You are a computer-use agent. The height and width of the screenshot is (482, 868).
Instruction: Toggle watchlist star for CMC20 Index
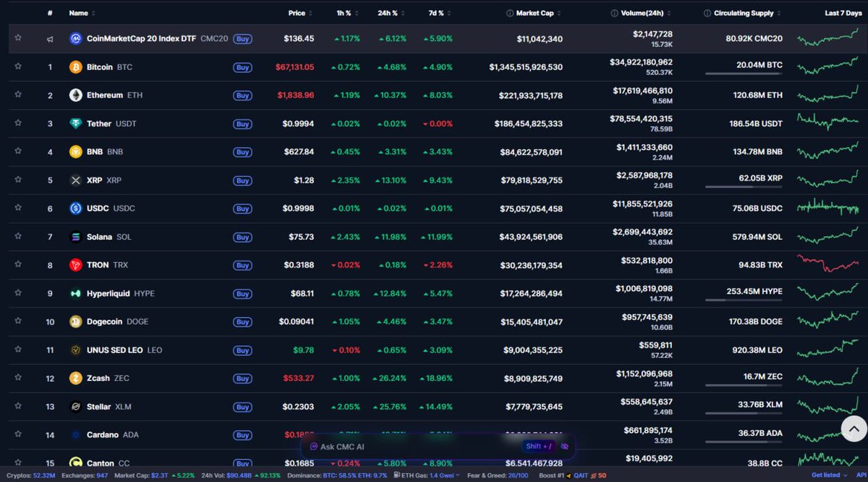pyautogui.click(x=18, y=38)
